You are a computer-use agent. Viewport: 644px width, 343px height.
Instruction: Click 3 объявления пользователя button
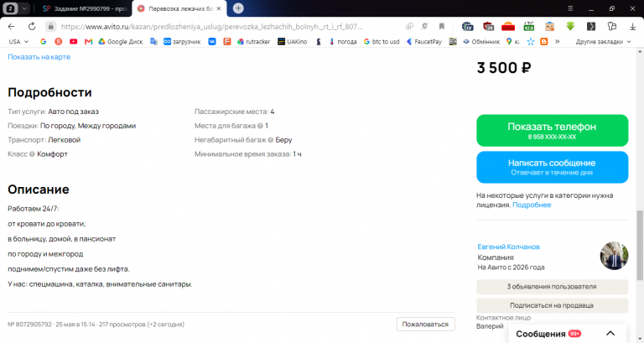pos(552,286)
